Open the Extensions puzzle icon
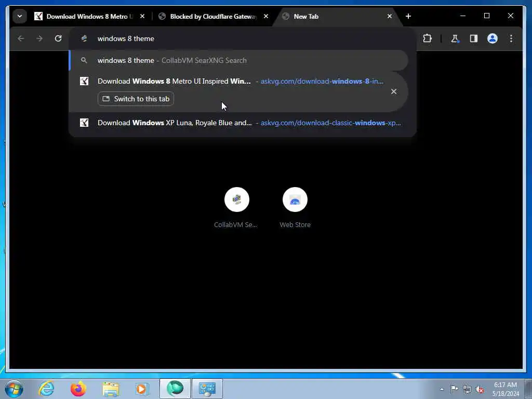Image resolution: width=532 pixels, height=399 pixels. tap(427, 38)
